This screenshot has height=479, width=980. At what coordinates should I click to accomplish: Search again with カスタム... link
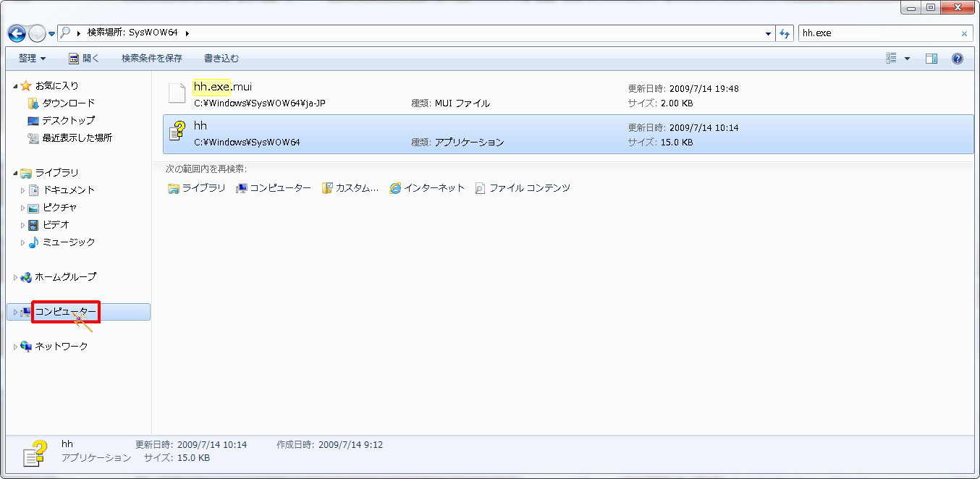pos(350,188)
